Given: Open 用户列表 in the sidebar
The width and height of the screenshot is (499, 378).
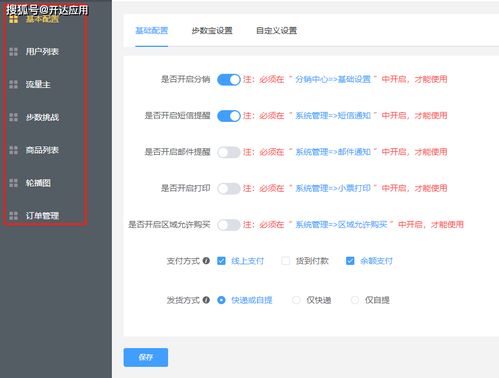Looking at the screenshot, I should 42,52.
